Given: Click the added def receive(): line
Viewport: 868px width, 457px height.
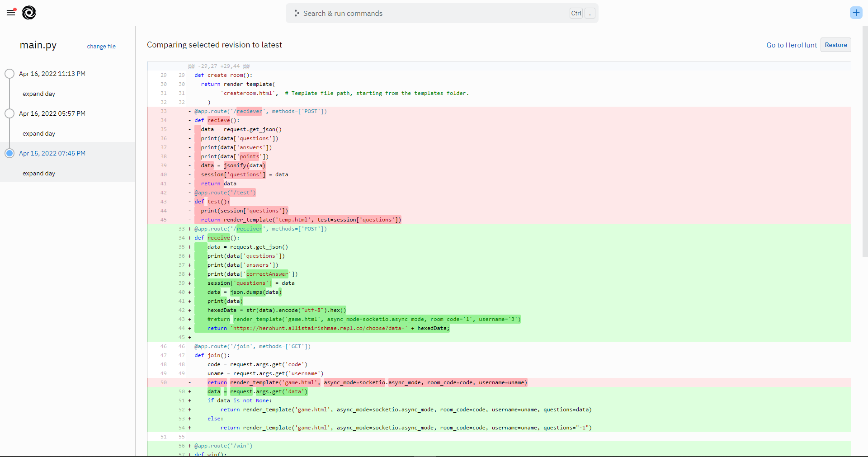Looking at the screenshot, I should [499, 238].
